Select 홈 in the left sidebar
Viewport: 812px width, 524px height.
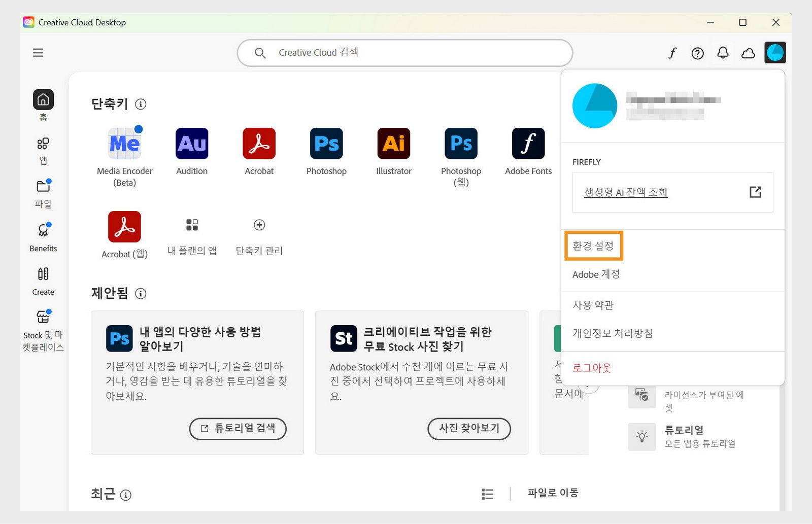click(43, 100)
